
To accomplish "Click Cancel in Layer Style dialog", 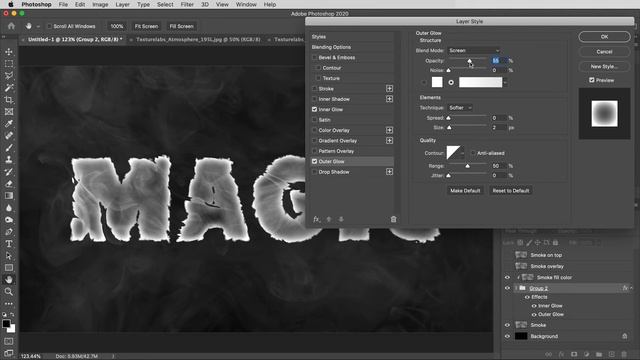I will pos(604,52).
